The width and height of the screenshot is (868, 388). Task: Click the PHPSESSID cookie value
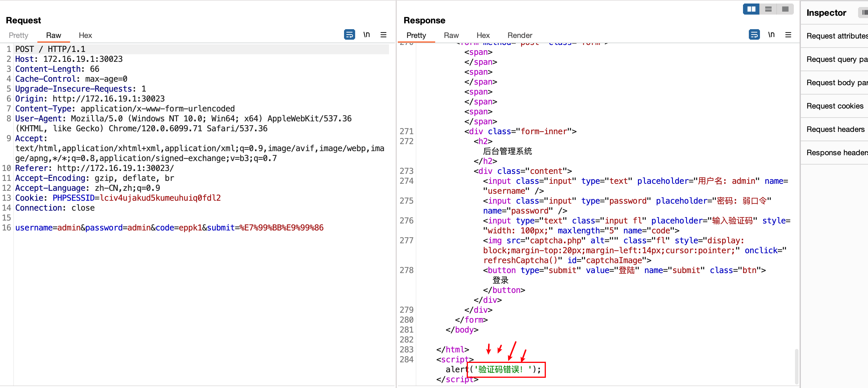pyautogui.click(x=160, y=198)
